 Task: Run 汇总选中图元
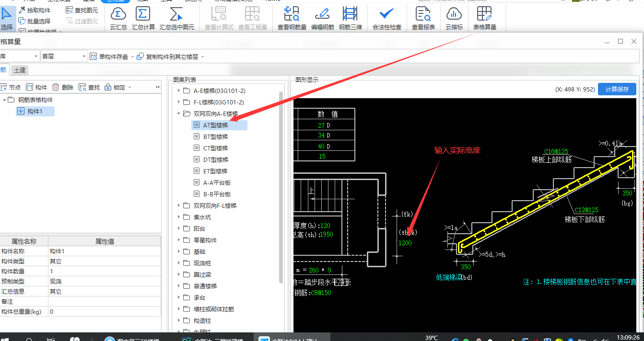pyautogui.click(x=176, y=19)
